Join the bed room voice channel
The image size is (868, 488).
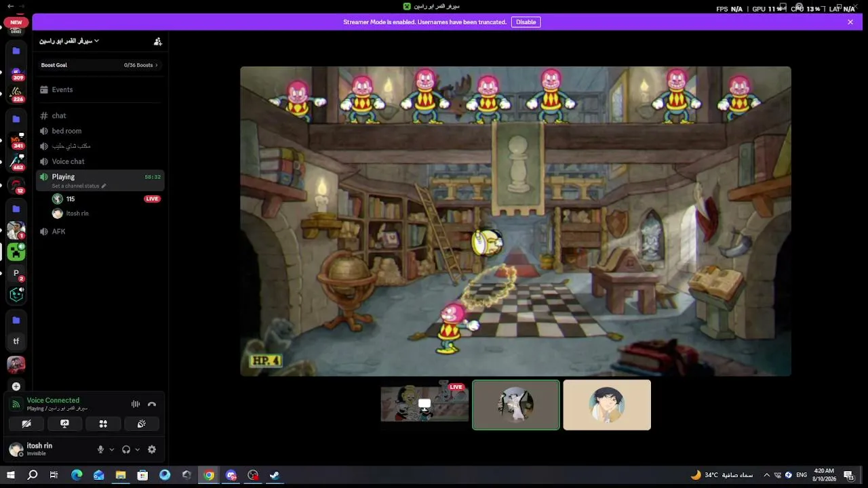click(x=100, y=131)
